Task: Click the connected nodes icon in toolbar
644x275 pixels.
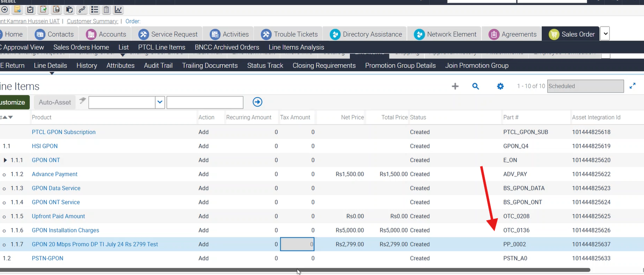Action: click(x=82, y=9)
